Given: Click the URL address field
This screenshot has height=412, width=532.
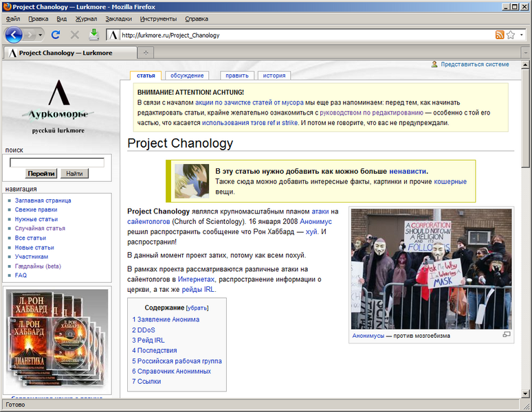Looking at the screenshot, I should pos(307,35).
